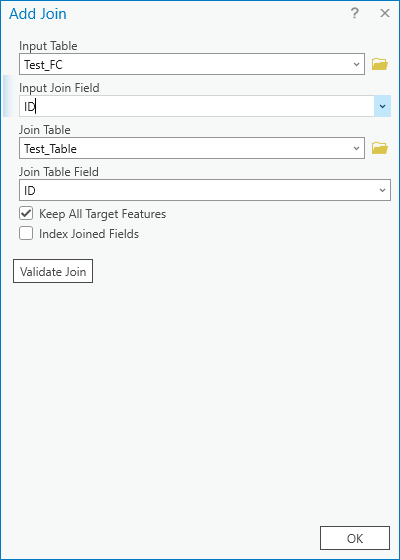The image size is (400, 560).
Task: Select the Test_Table join table text box
Action: pyautogui.click(x=192, y=148)
